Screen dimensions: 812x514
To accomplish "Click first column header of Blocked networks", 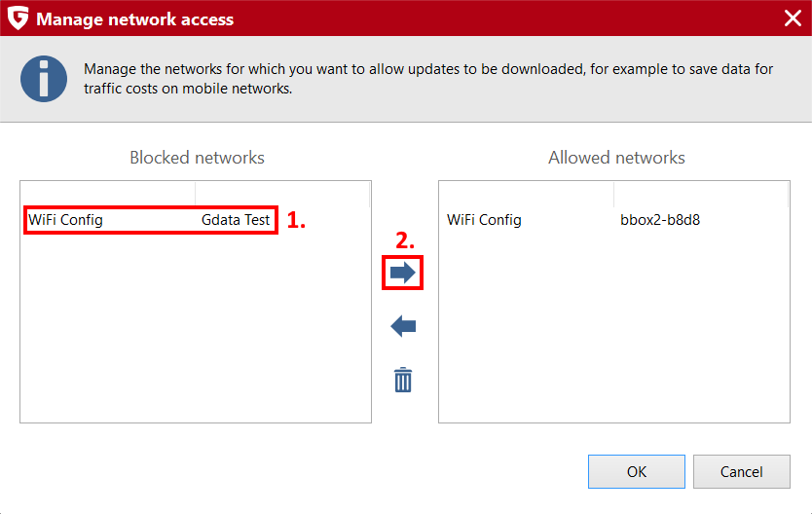I will coord(108,194).
